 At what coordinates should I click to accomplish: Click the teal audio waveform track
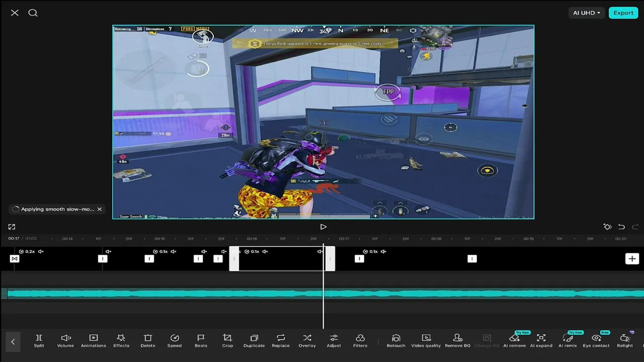(x=322, y=294)
